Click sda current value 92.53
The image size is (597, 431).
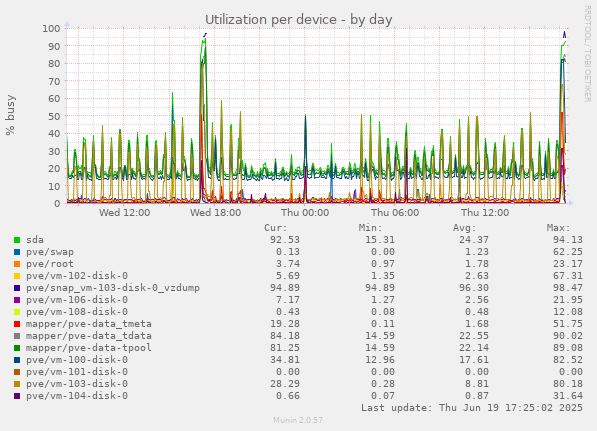click(x=285, y=240)
